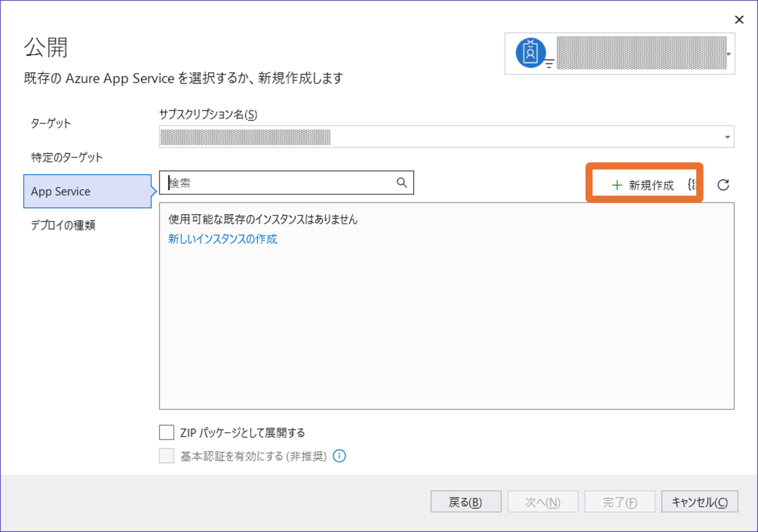Click the green plus 新規作成 button
The width and height of the screenshot is (758, 532).
point(643,185)
